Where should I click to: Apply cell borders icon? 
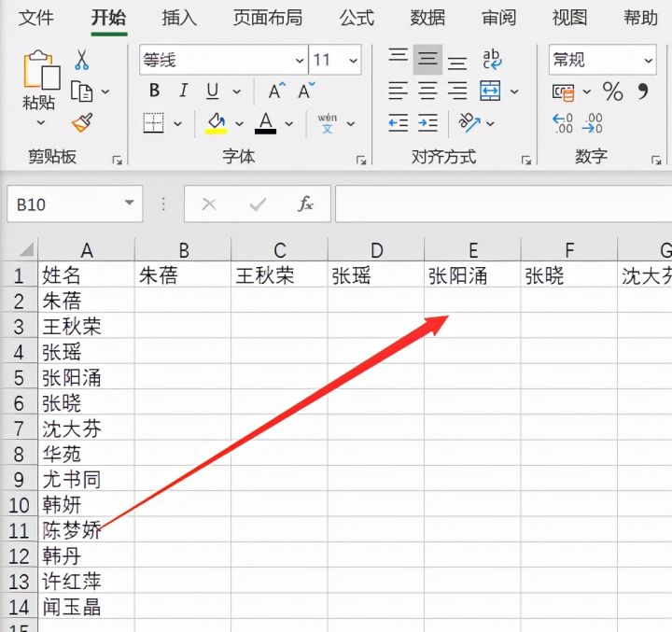[x=153, y=123]
